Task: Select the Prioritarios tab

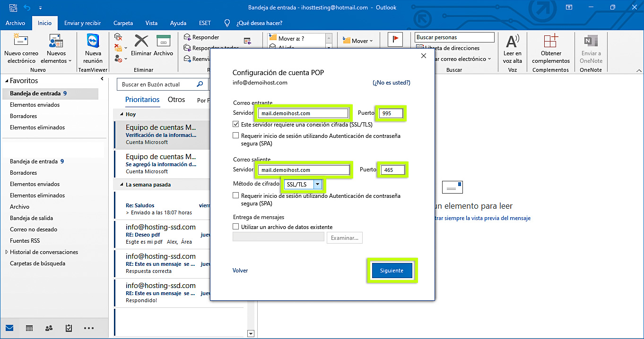Action: coord(142,100)
